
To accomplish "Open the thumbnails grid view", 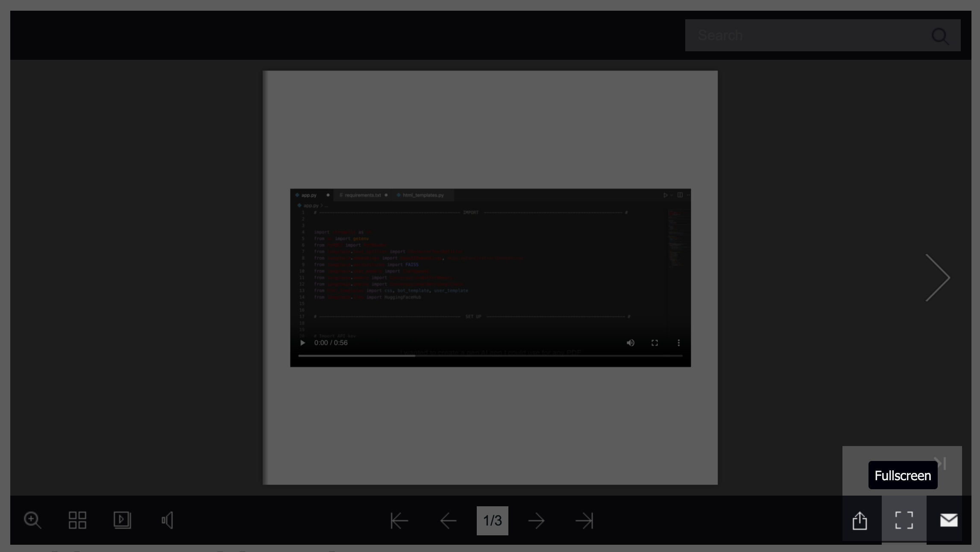I will point(77,520).
